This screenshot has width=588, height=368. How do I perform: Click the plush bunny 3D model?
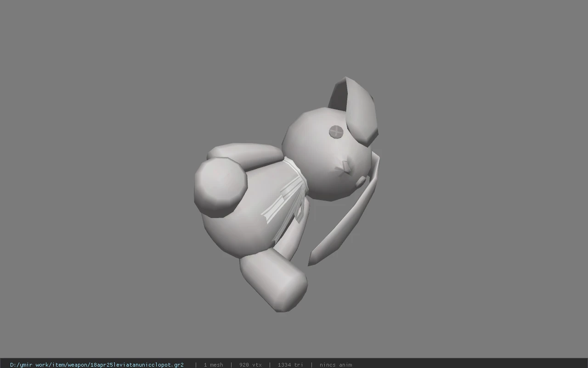click(287, 194)
